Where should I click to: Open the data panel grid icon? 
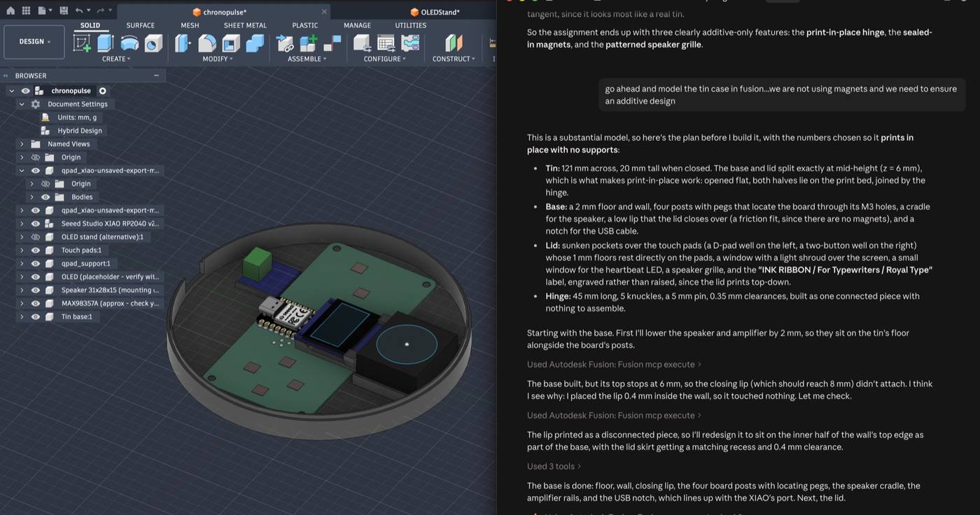(x=27, y=10)
